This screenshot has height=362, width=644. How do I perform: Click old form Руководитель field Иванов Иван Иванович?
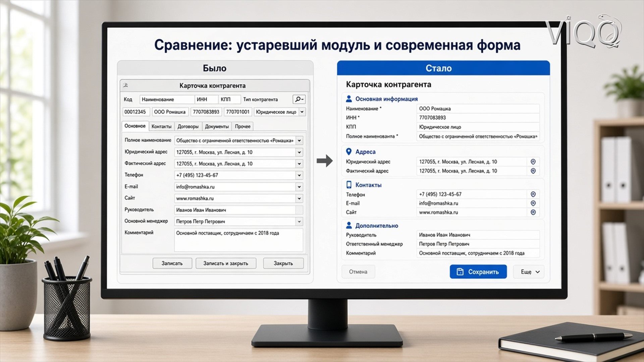point(238,210)
